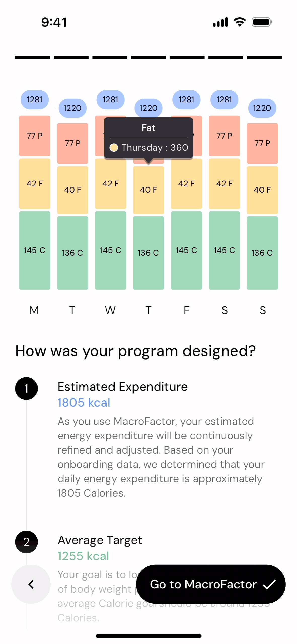The width and height of the screenshot is (297, 644).
Task: Tap the battery icon in the status bar
Action: pyautogui.click(x=262, y=22)
